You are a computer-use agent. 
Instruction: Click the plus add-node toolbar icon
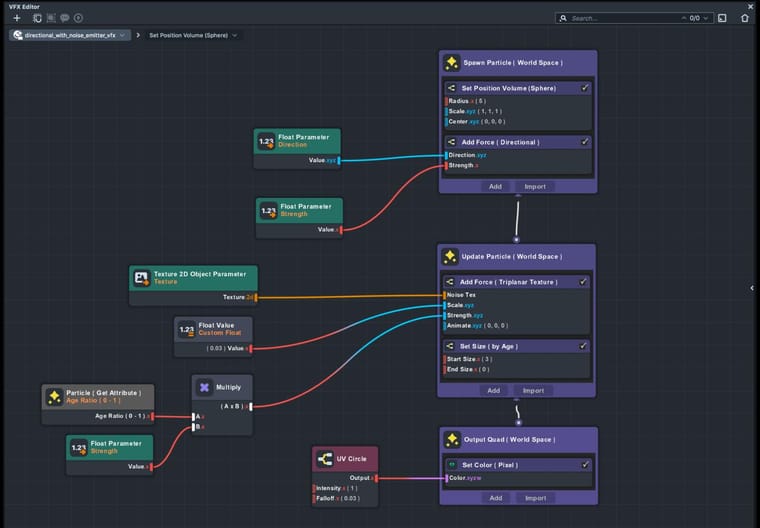click(17, 18)
